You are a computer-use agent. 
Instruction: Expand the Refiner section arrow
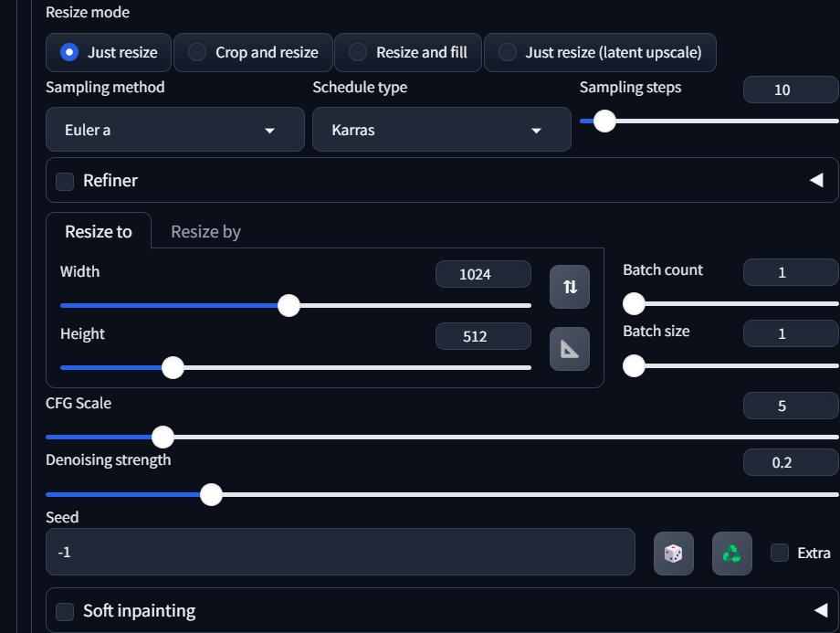coord(815,181)
